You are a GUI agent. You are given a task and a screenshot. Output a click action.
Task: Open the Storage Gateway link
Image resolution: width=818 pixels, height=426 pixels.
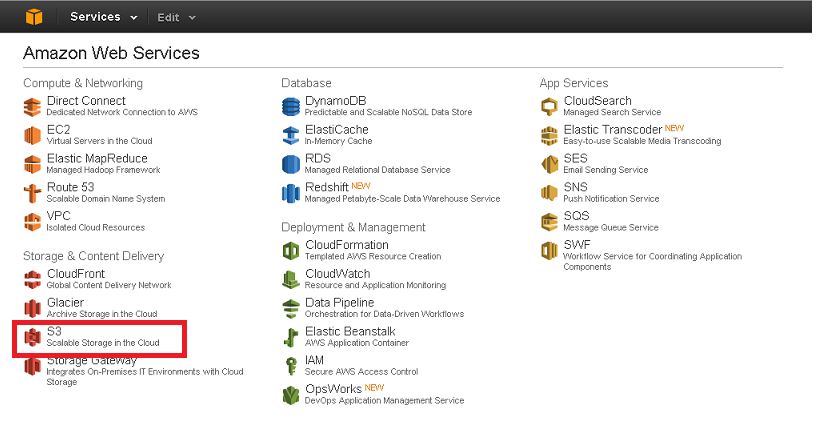coord(92,361)
